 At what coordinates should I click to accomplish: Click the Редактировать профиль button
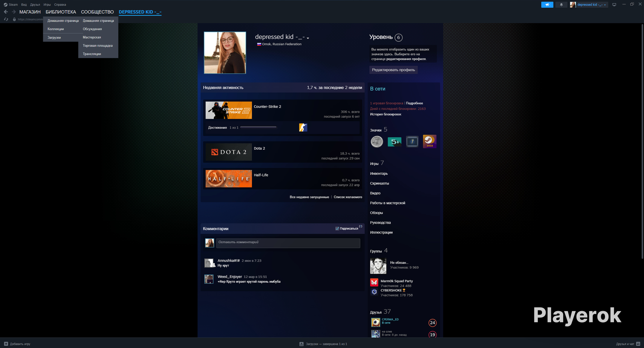point(393,70)
